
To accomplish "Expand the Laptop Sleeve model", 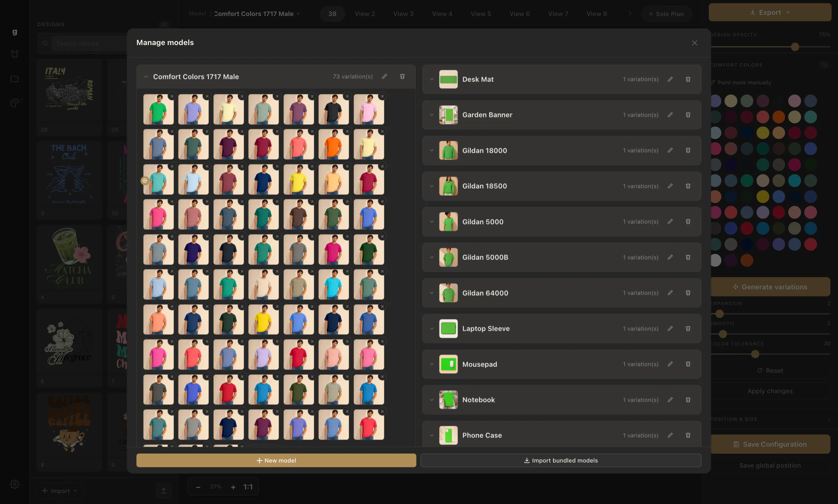I will coord(432,328).
